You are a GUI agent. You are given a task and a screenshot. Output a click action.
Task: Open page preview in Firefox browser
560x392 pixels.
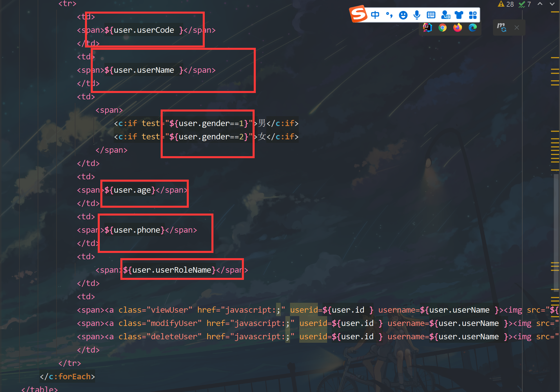pyautogui.click(x=457, y=28)
